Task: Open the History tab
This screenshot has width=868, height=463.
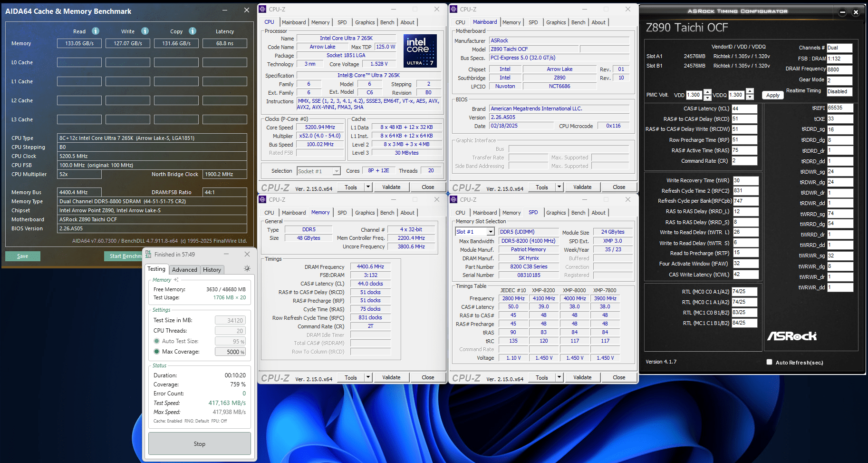Action: click(x=212, y=270)
